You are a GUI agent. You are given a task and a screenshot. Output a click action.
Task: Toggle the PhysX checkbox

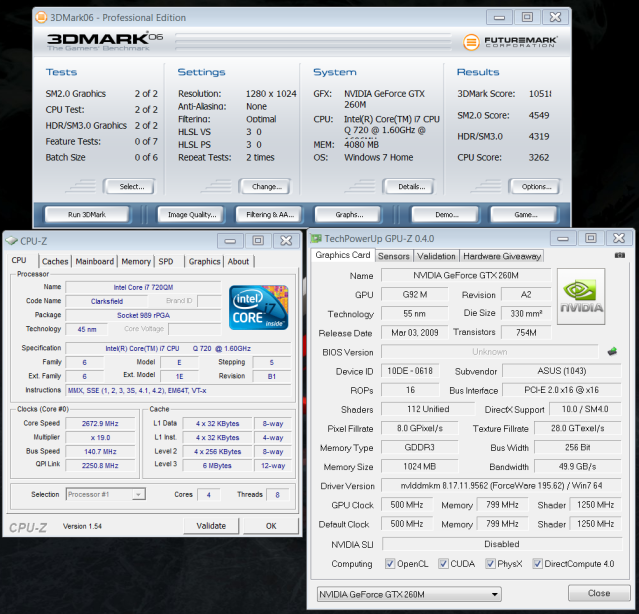(x=490, y=563)
